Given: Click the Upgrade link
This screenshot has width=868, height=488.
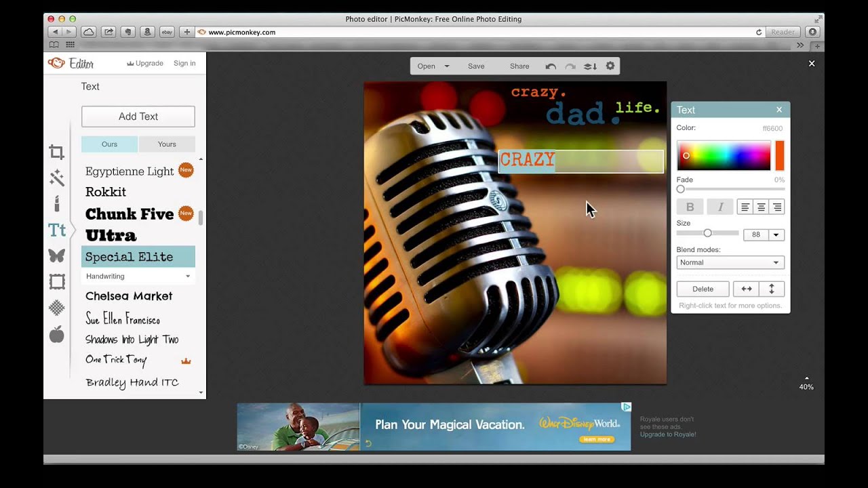Looking at the screenshot, I should click(145, 63).
